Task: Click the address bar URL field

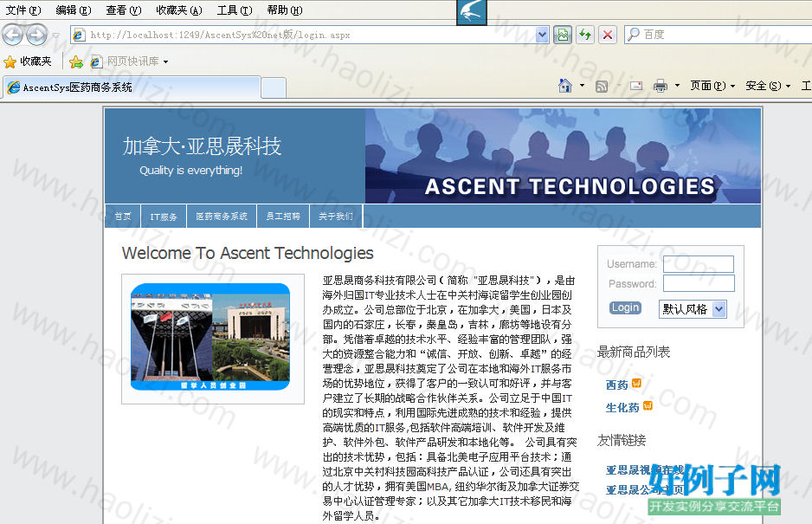Action: pos(311,35)
